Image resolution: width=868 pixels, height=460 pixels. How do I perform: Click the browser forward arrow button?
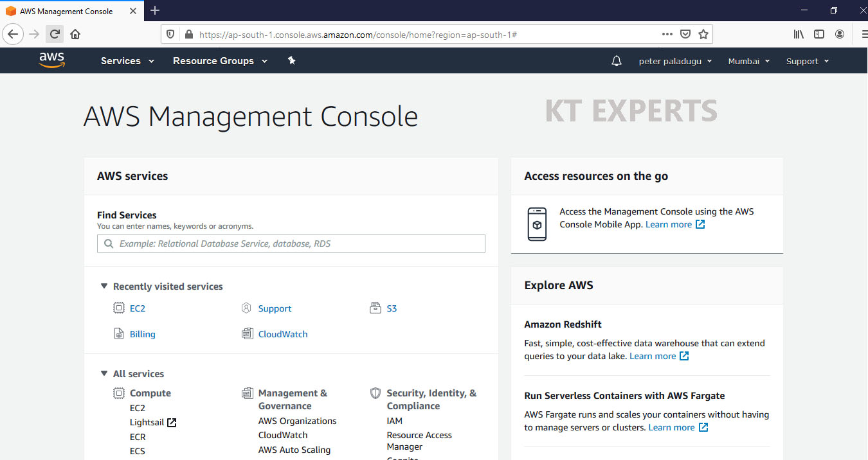point(34,34)
